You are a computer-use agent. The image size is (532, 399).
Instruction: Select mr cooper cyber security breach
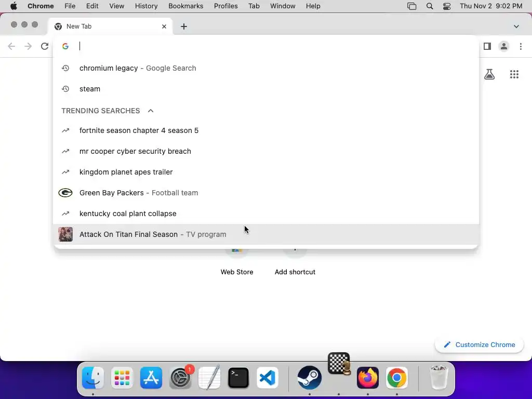coord(266,151)
